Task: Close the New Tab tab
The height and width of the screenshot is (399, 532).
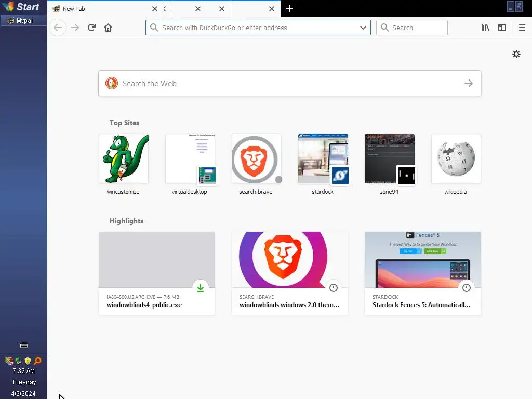Action: 155,9
